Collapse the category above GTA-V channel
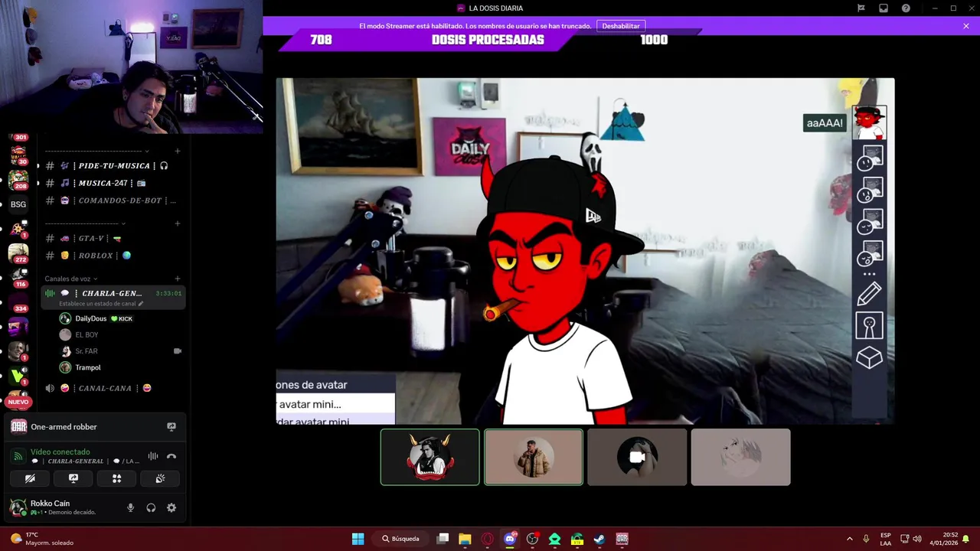The height and width of the screenshot is (551, 980). [85, 223]
